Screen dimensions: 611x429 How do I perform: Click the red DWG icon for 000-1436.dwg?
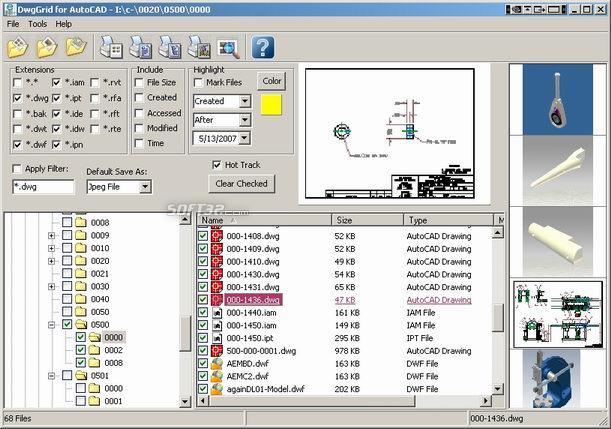217,300
